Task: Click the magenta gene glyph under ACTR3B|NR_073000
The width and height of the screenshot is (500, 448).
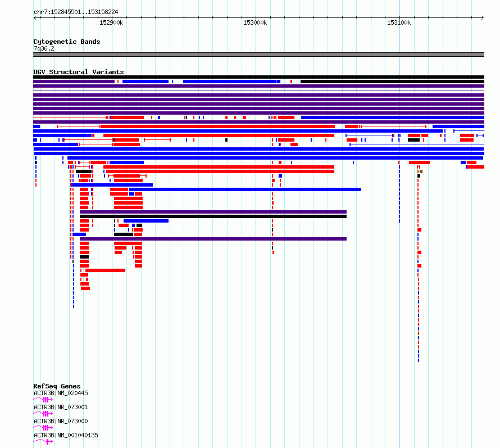Action: (x=43, y=428)
